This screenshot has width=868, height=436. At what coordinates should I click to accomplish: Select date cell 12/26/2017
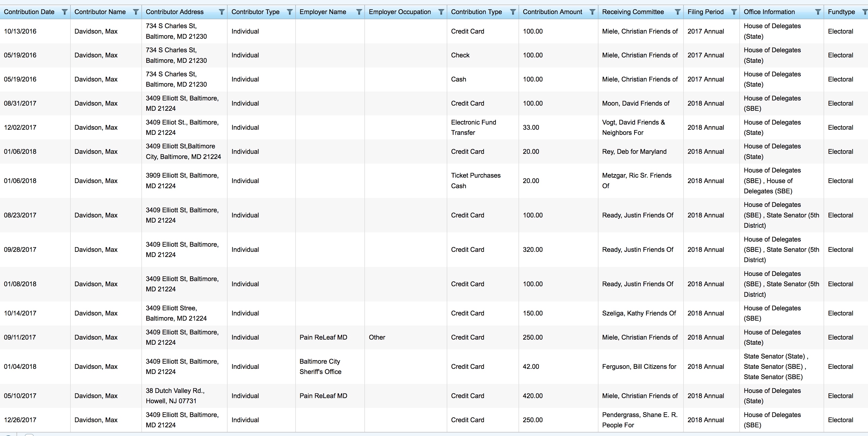[x=20, y=420]
